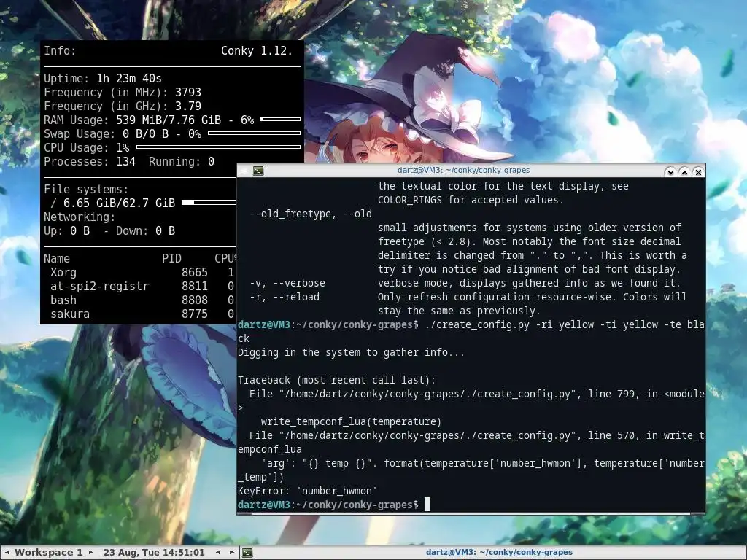Click PID '8665' in the process list
747x560 pixels.
[x=194, y=272]
